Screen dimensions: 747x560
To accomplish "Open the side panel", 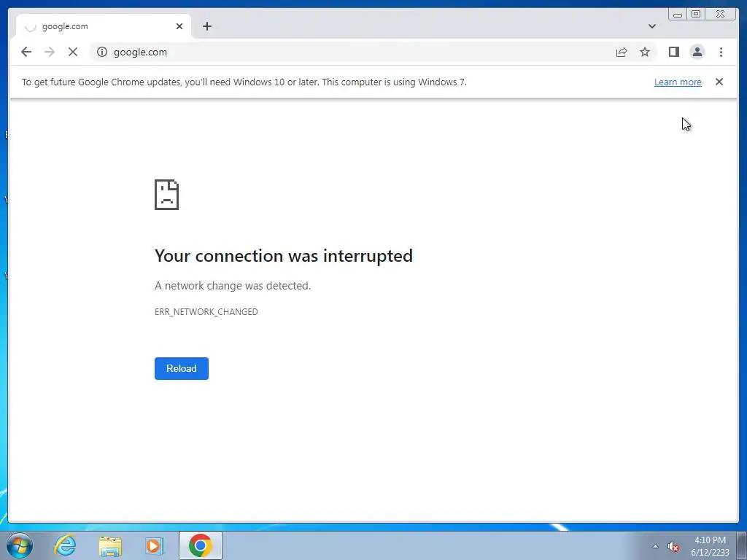I will click(673, 52).
